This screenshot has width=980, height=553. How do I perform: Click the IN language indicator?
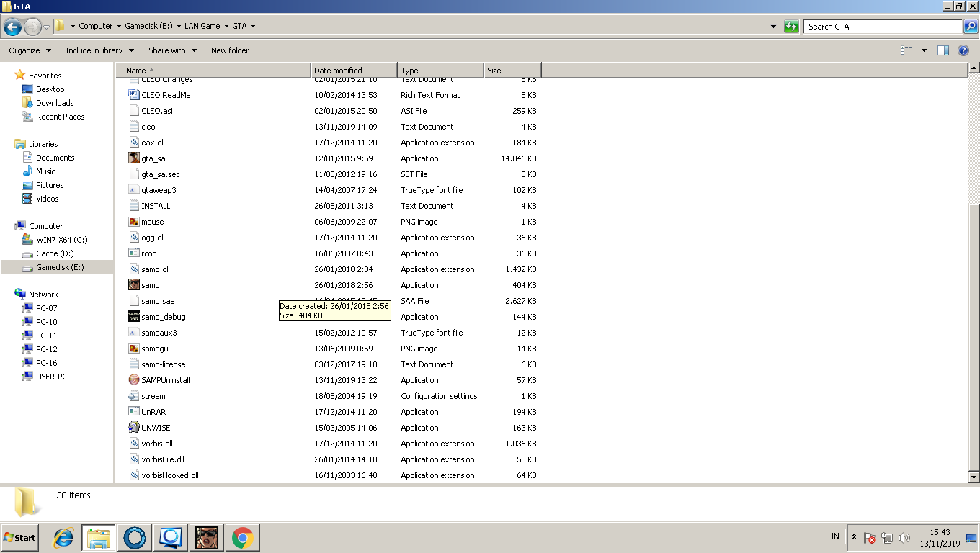(x=835, y=536)
